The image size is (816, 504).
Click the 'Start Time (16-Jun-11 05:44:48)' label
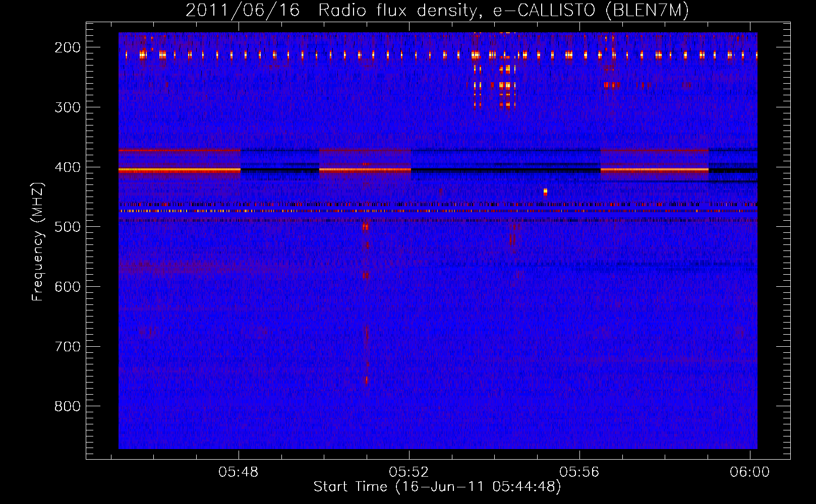(x=437, y=487)
